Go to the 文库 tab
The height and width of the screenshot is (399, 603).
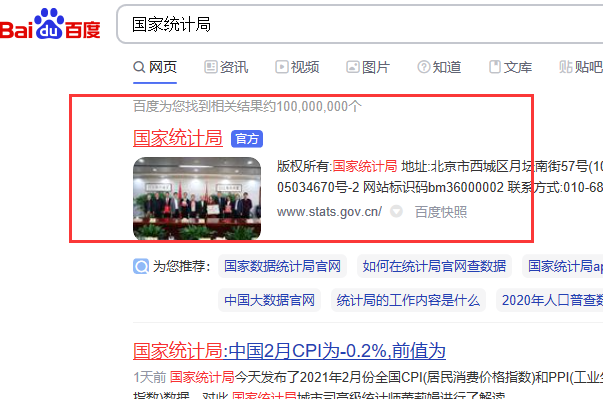(510, 67)
